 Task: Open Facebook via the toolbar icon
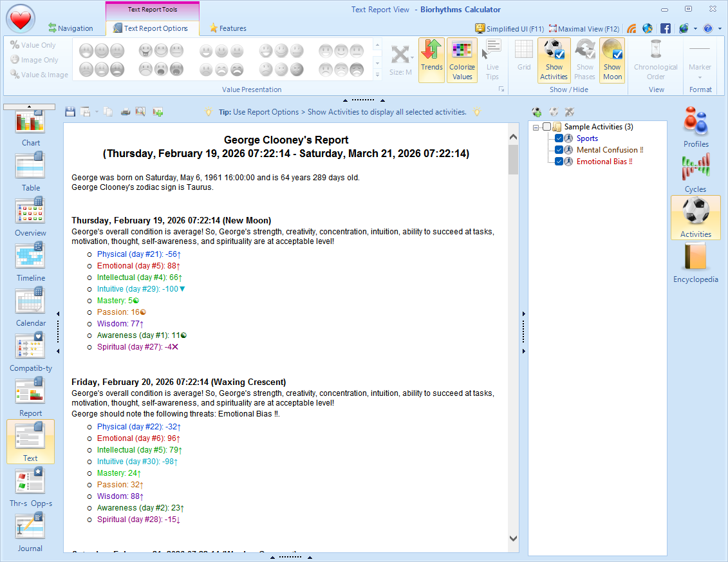click(666, 28)
